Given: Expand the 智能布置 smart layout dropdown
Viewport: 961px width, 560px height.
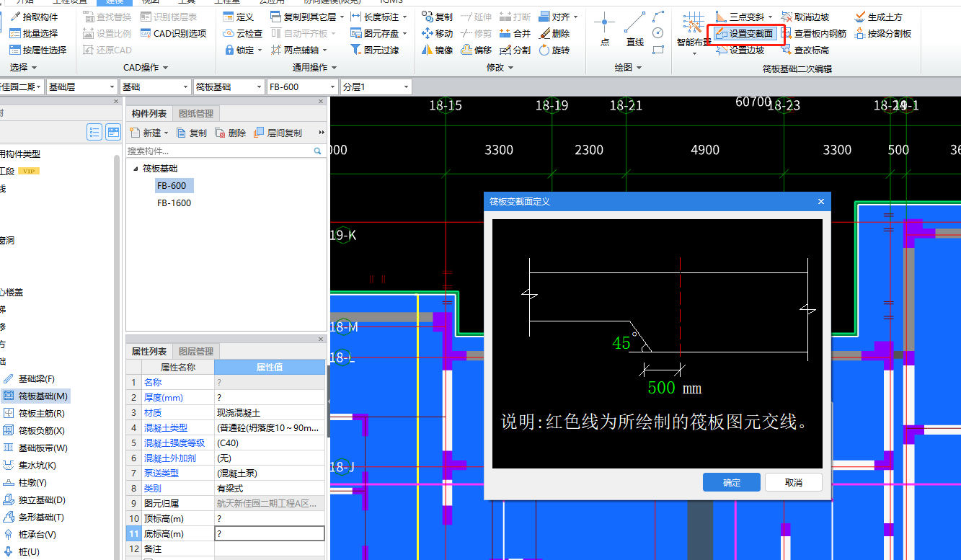Looking at the screenshot, I should tap(694, 53).
